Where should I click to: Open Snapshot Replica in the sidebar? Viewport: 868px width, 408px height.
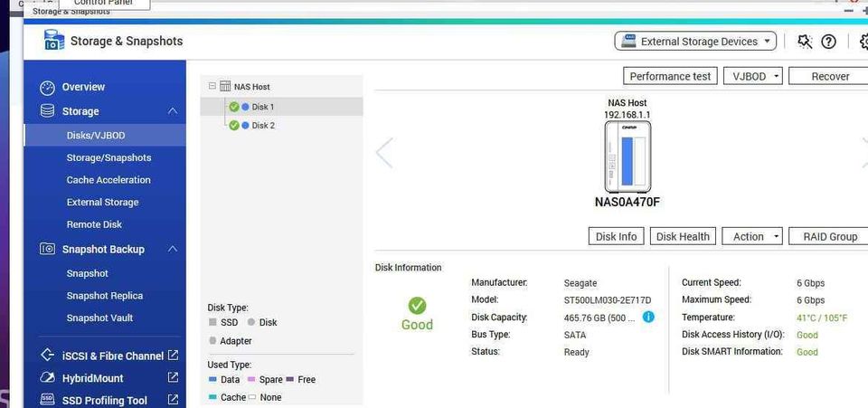point(105,296)
